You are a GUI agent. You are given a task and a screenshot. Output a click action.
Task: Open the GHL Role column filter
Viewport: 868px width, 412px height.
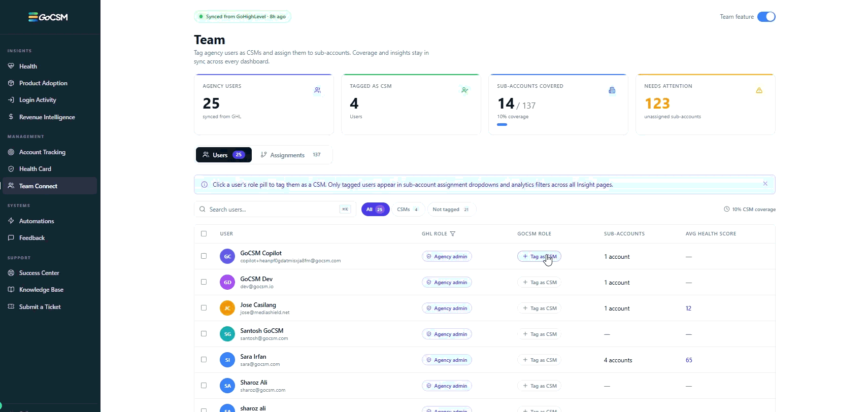point(453,234)
